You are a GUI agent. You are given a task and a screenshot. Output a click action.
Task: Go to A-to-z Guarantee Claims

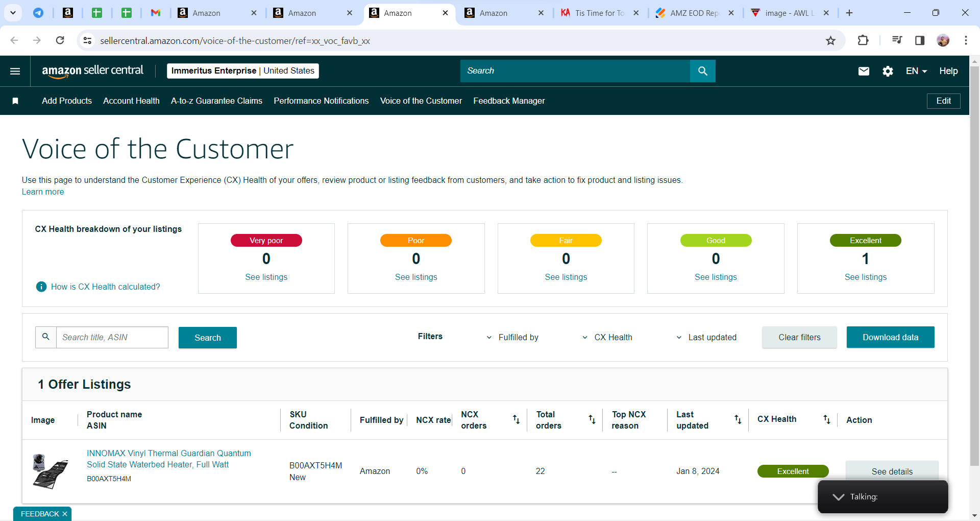tap(216, 101)
